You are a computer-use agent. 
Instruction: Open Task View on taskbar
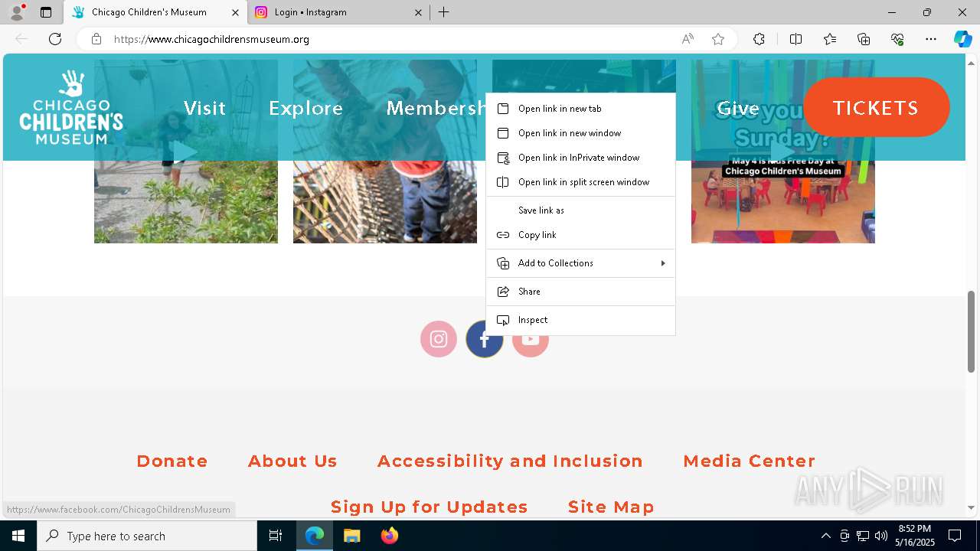coord(276,536)
